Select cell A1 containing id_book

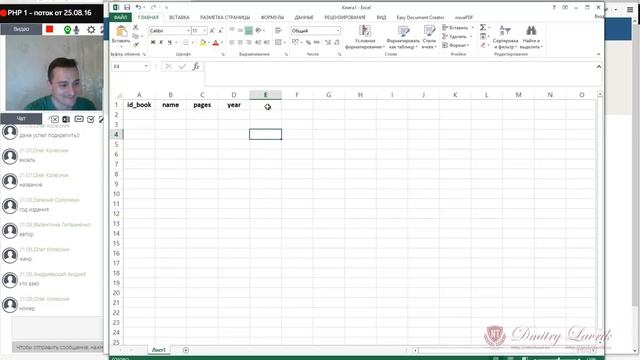pos(139,105)
